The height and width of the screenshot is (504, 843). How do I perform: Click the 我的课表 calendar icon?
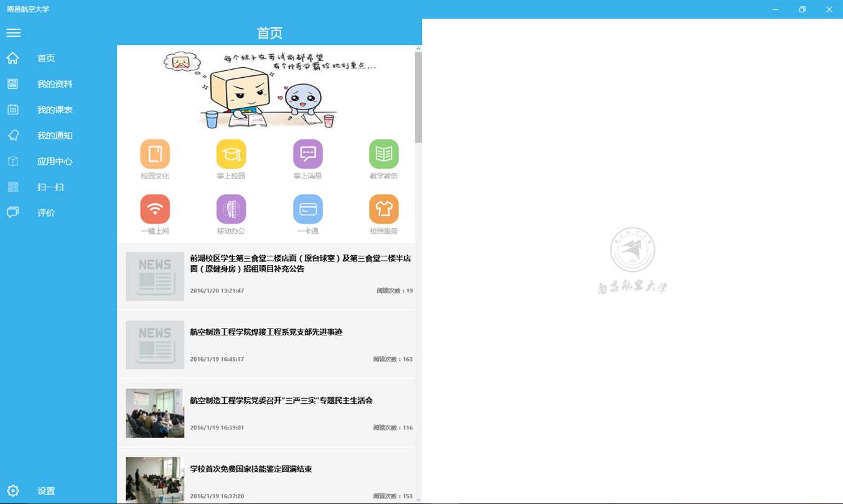pos(12,110)
